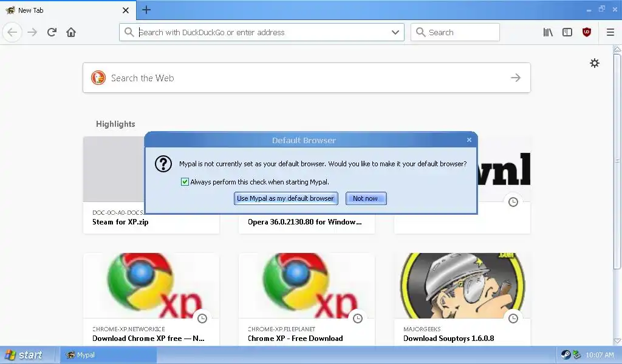Select the Mypal taskbar button

click(108, 355)
